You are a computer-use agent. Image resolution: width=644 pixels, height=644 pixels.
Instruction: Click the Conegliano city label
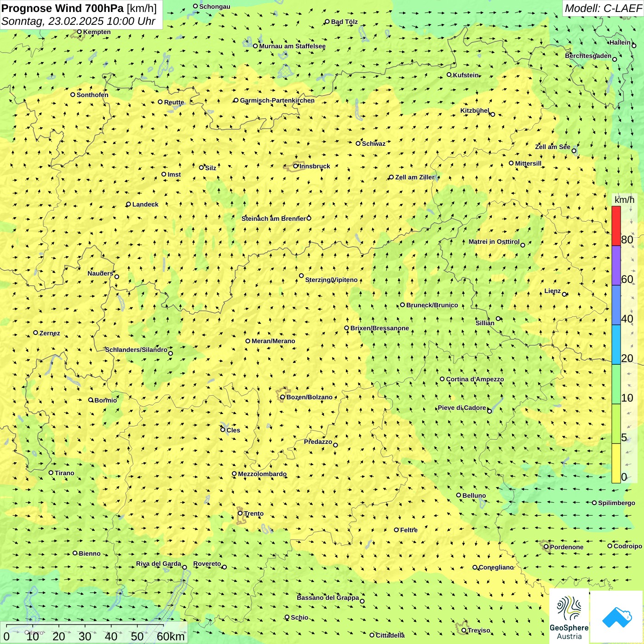coord(496,567)
